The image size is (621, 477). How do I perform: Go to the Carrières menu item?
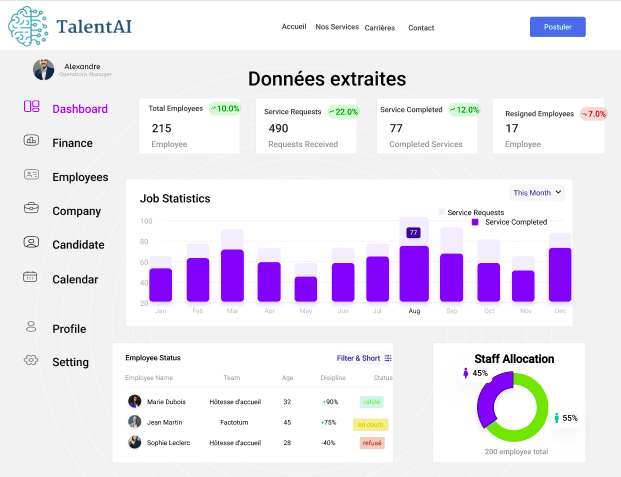click(380, 28)
